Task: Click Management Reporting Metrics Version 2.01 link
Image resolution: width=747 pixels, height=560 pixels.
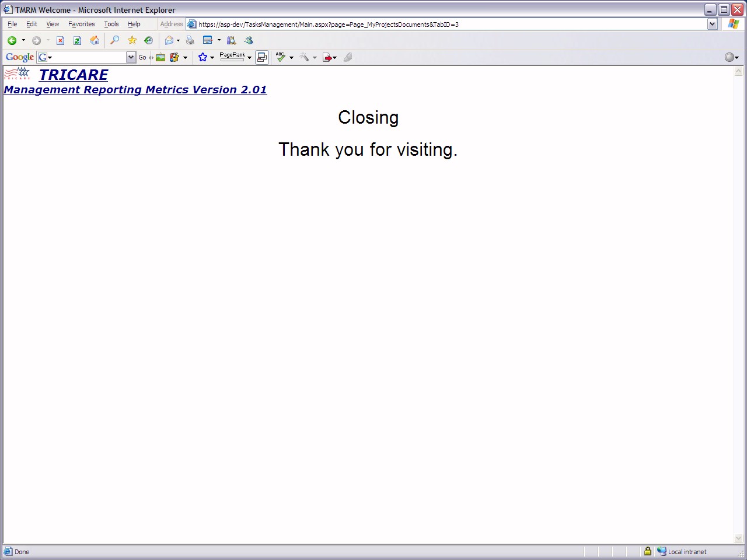Action: coord(135,90)
